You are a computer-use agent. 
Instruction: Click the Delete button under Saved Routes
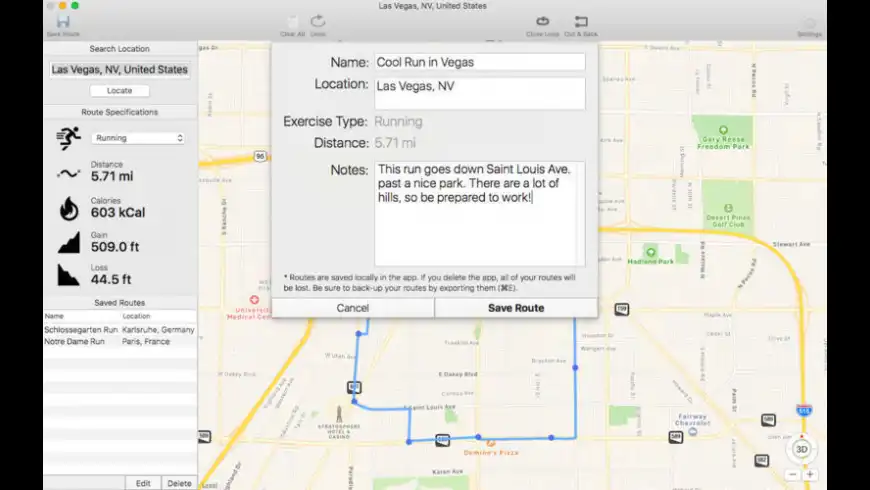179,483
